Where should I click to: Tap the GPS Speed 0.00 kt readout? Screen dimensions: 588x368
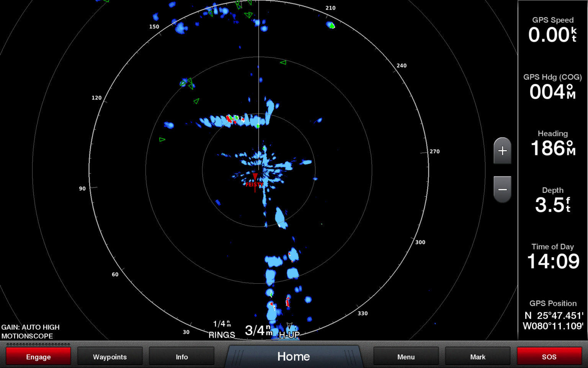point(553,30)
